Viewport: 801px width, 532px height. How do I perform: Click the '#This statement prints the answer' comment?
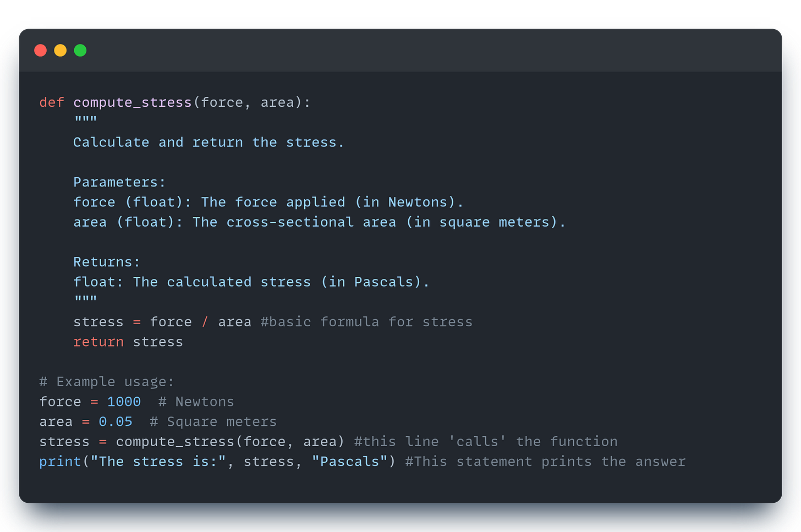point(546,462)
